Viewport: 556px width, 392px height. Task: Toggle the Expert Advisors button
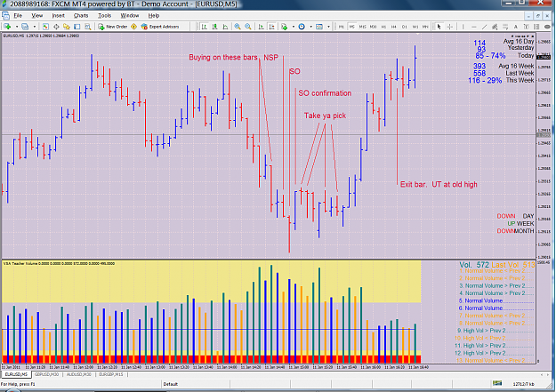click(x=160, y=27)
